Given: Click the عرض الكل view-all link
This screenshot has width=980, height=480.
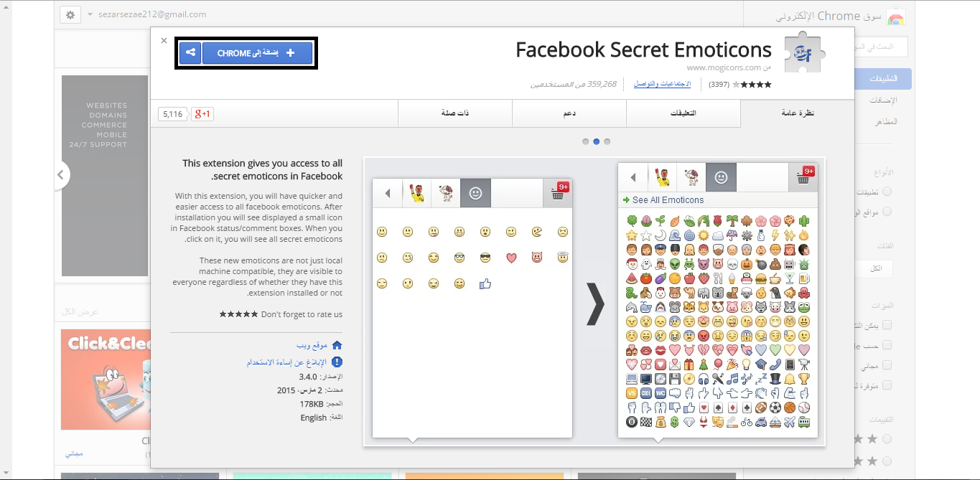Looking at the screenshot, I should click(x=79, y=312).
